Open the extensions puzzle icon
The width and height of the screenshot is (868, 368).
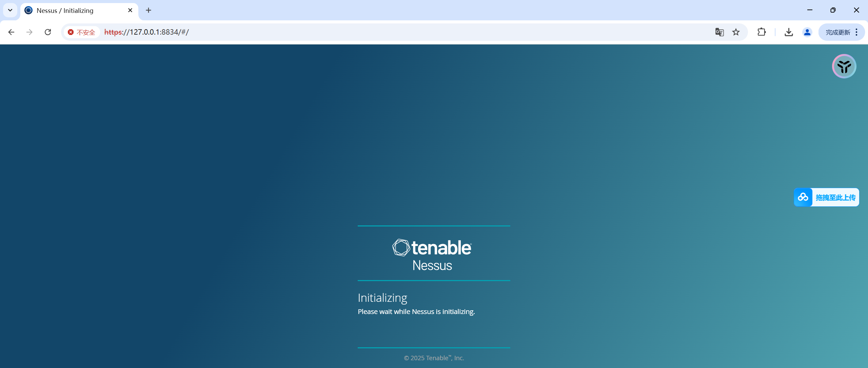(762, 32)
